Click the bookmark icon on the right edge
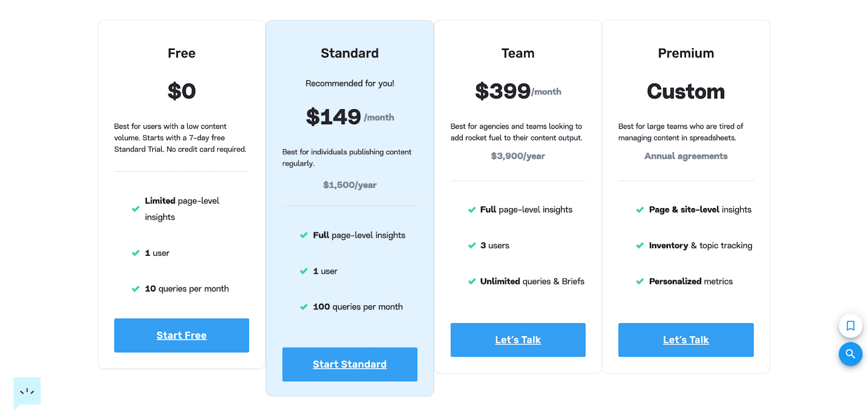 point(850,326)
